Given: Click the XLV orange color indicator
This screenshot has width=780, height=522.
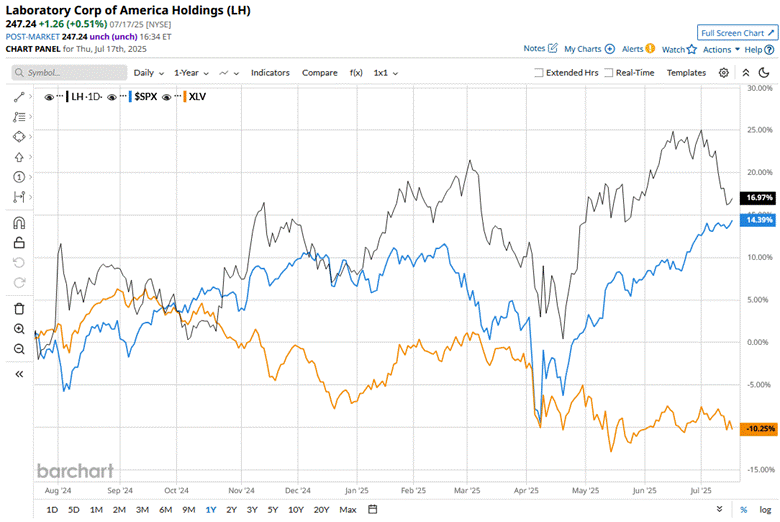Looking at the screenshot, I should (185, 97).
